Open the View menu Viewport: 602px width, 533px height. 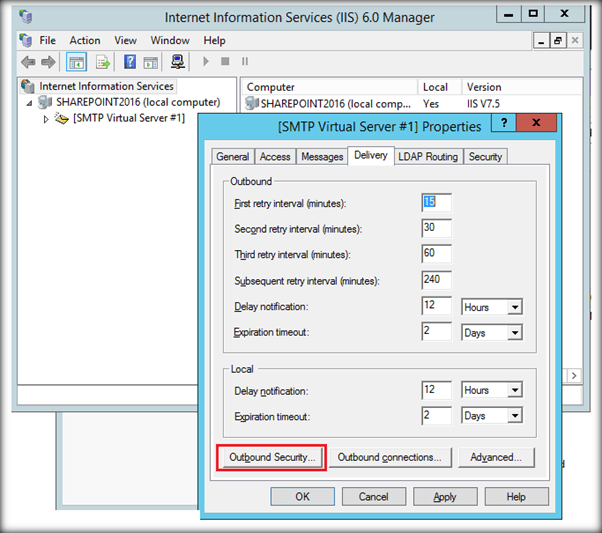pyautogui.click(x=125, y=40)
